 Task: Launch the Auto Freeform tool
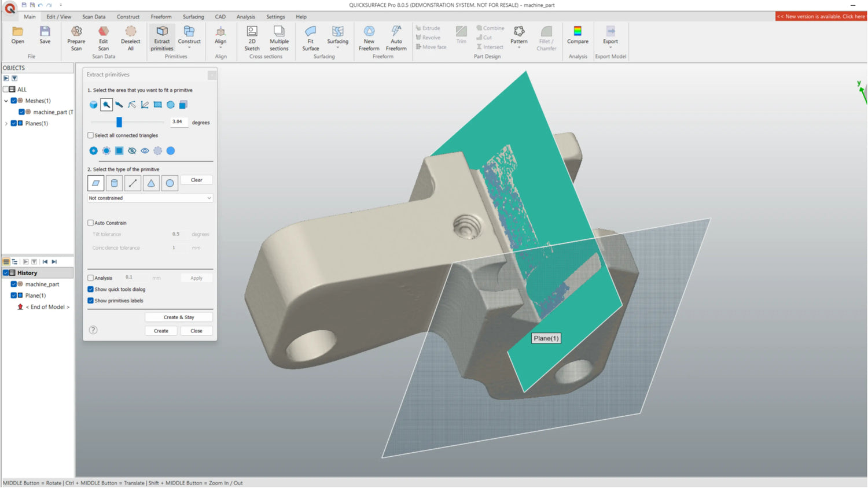click(x=396, y=37)
